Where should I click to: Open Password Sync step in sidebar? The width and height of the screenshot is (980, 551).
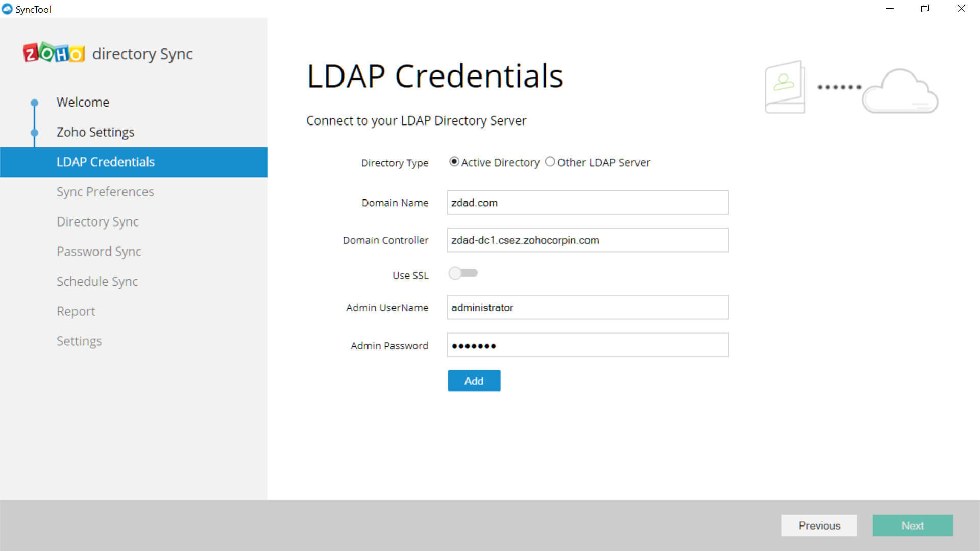[x=99, y=252]
